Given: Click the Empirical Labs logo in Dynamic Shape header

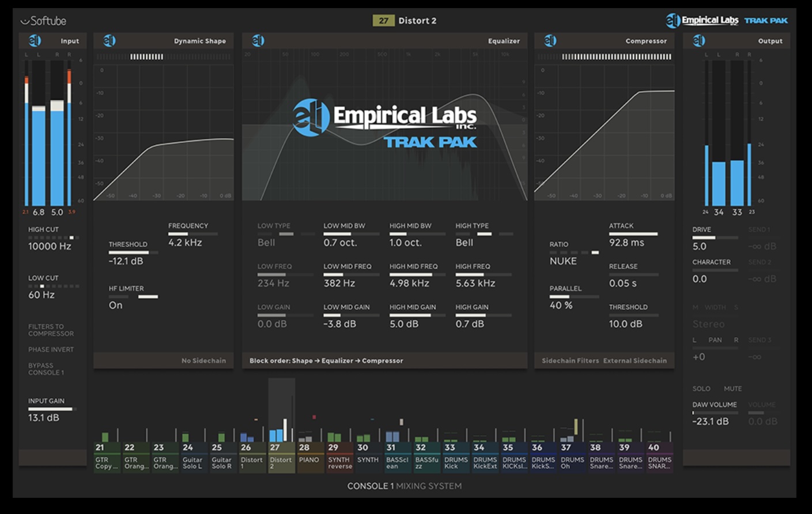Looking at the screenshot, I should 109,40.
